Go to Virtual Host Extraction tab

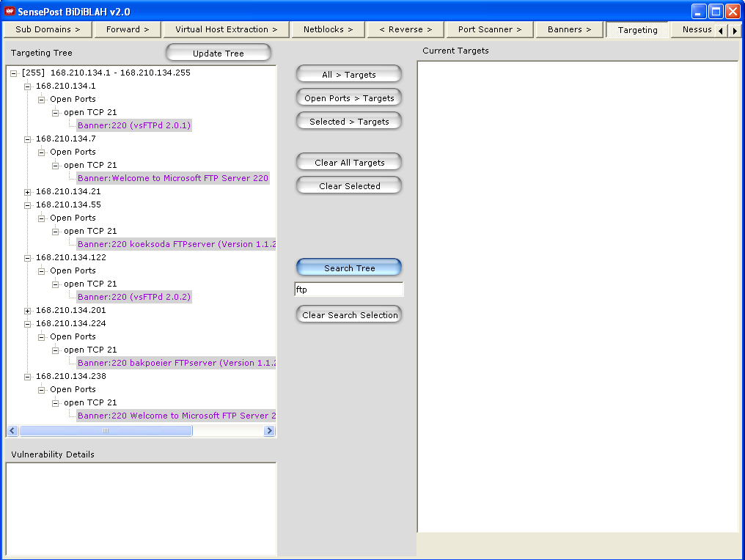coord(226,29)
